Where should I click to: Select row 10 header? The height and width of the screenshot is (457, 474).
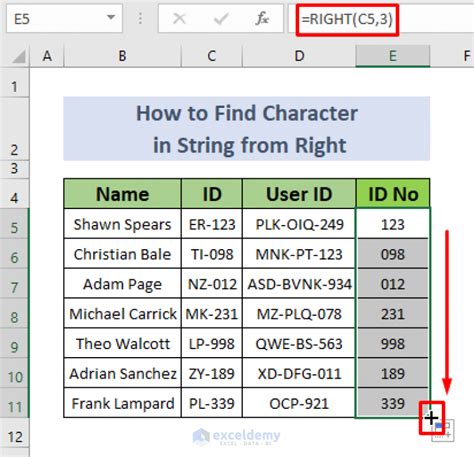pyautogui.click(x=14, y=373)
